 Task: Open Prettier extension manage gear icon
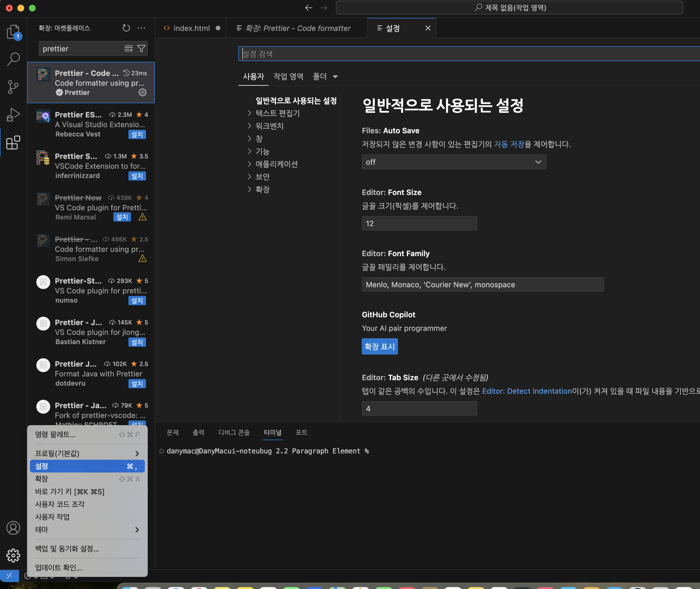pyautogui.click(x=143, y=93)
